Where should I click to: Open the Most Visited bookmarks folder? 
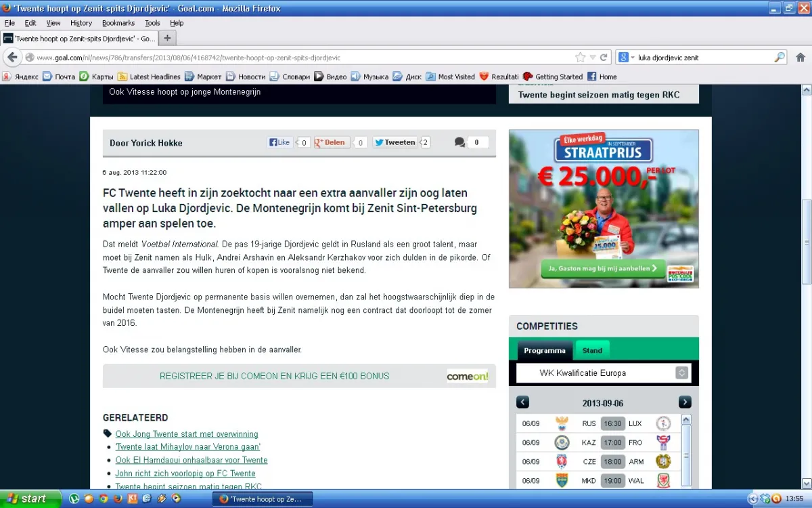[x=451, y=77]
